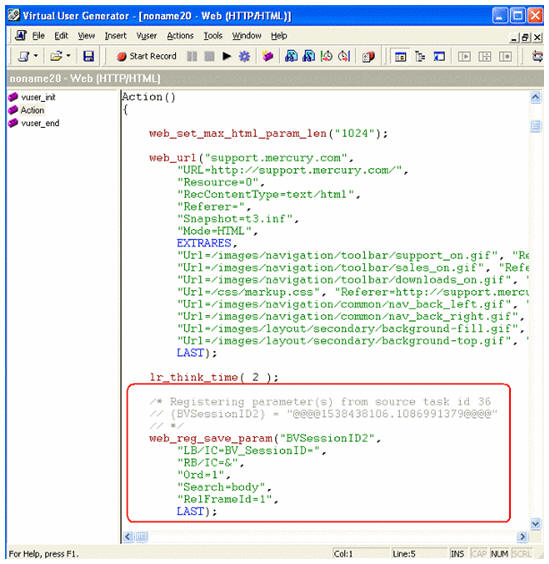Click the Stop square icon
This screenshot has width=549, height=564.
point(209,56)
